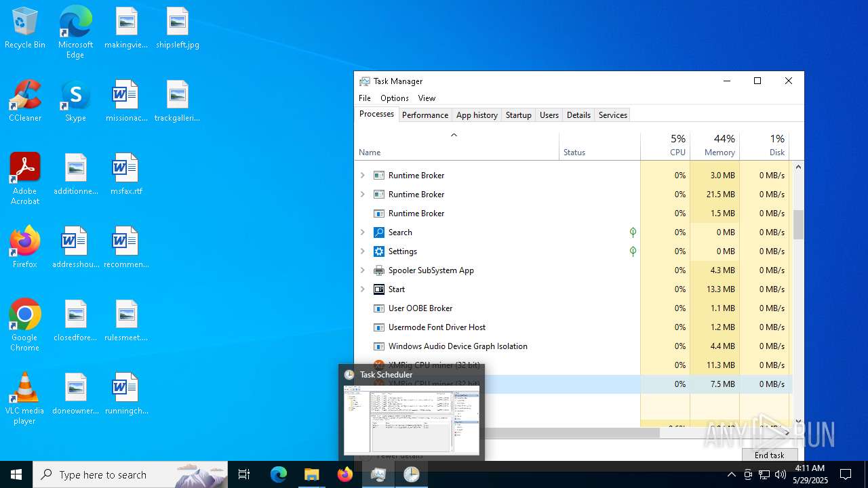Viewport: 868px width, 488px height.
Task: Sort processes by Disk column header
Action: point(764,144)
